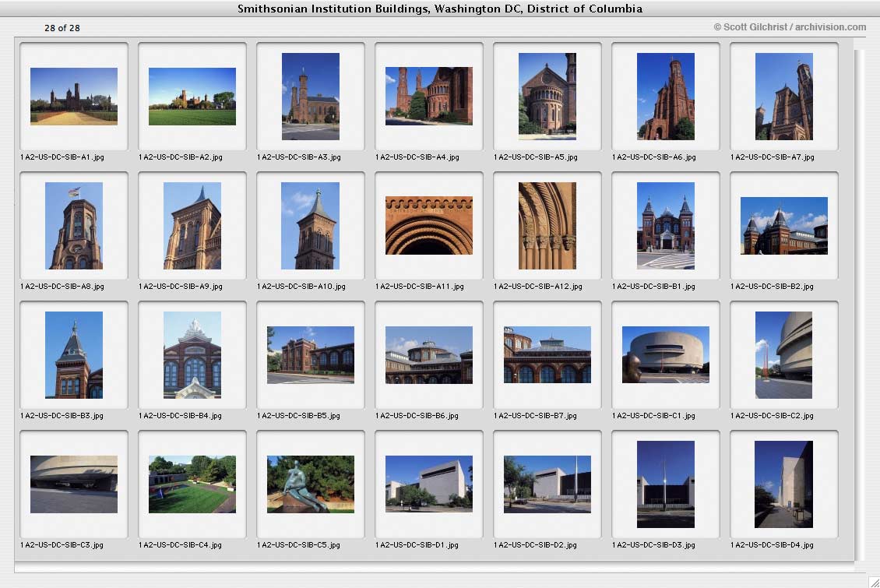Select thumbnail 1A2-US-DC-SIB-B7.jpg
Image resolution: width=880 pixels, height=588 pixels.
547,354
